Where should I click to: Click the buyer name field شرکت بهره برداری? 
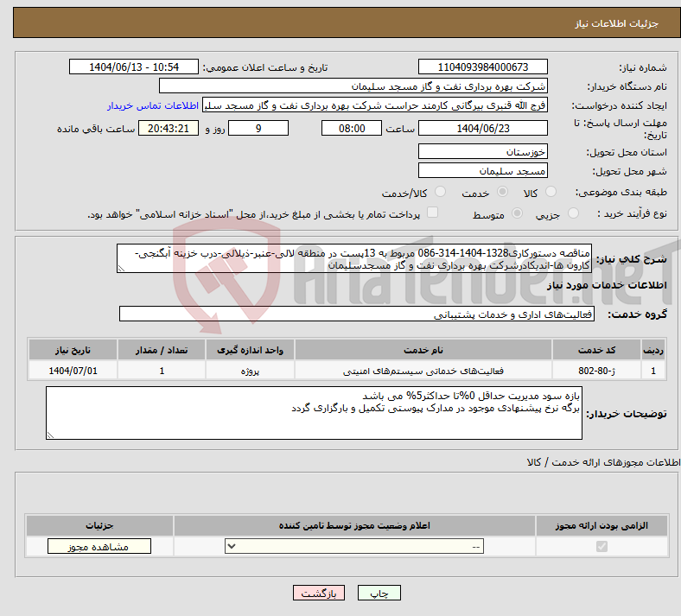(353, 86)
